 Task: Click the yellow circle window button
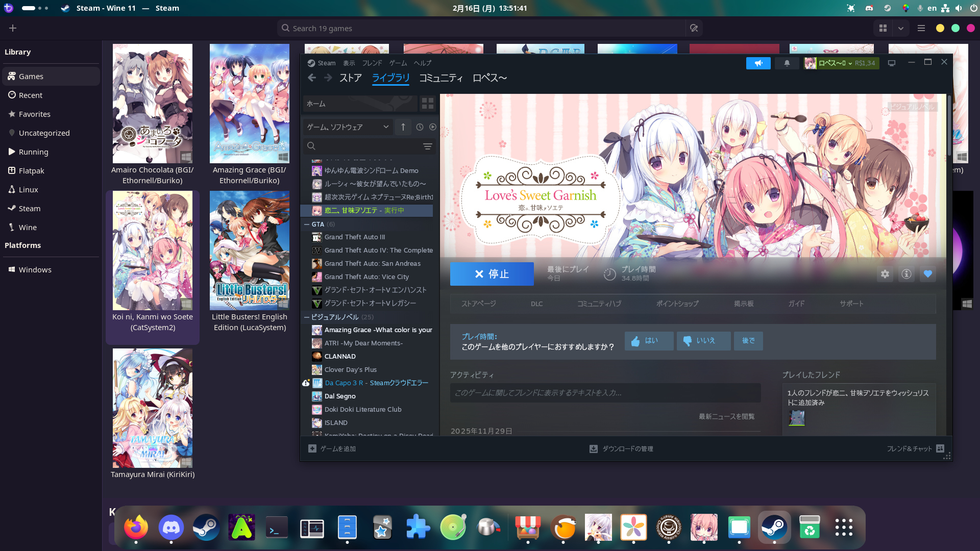[x=940, y=29]
